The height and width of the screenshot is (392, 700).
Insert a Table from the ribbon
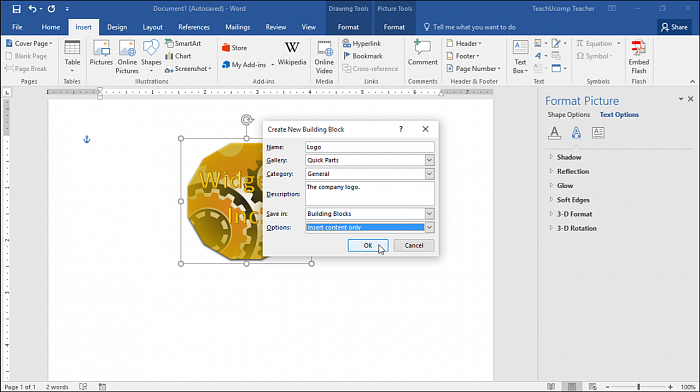(72, 57)
